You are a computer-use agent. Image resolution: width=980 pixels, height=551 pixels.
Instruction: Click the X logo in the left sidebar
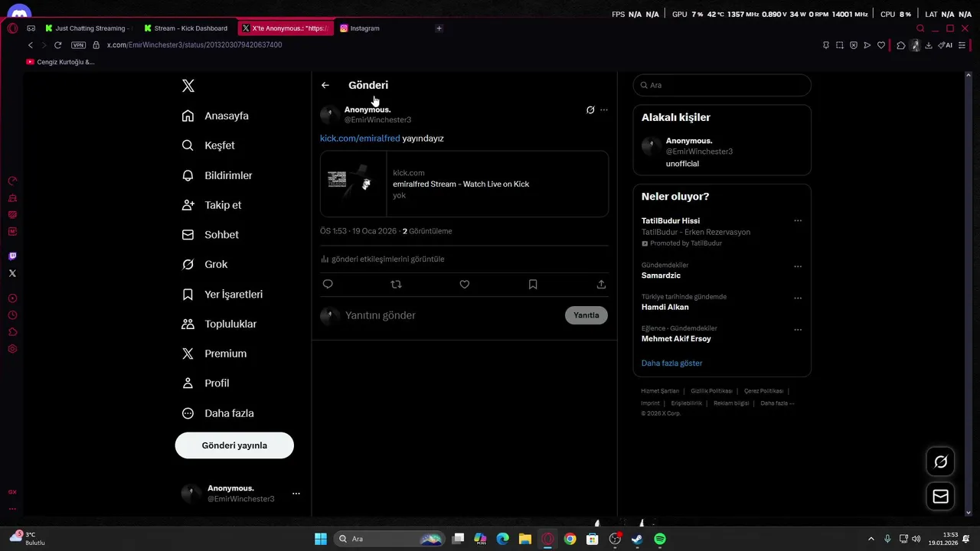[188, 86]
